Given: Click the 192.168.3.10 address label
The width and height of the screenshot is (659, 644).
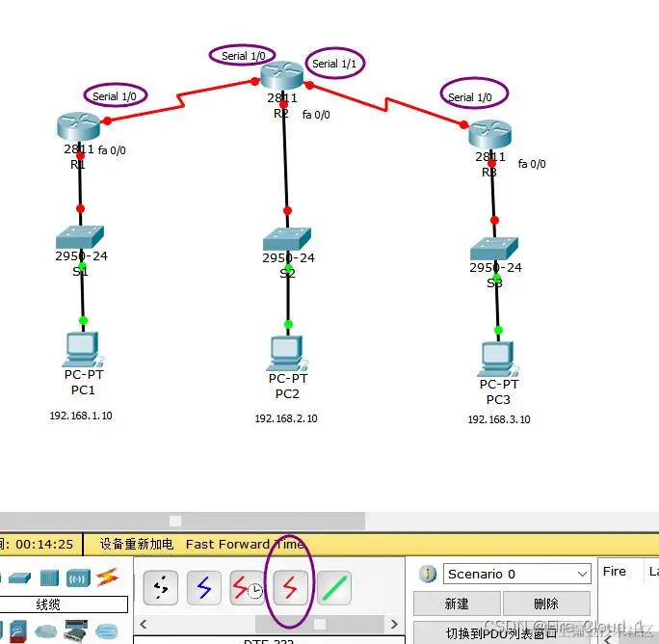Looking at the screenshot, I should pos(499,419).
